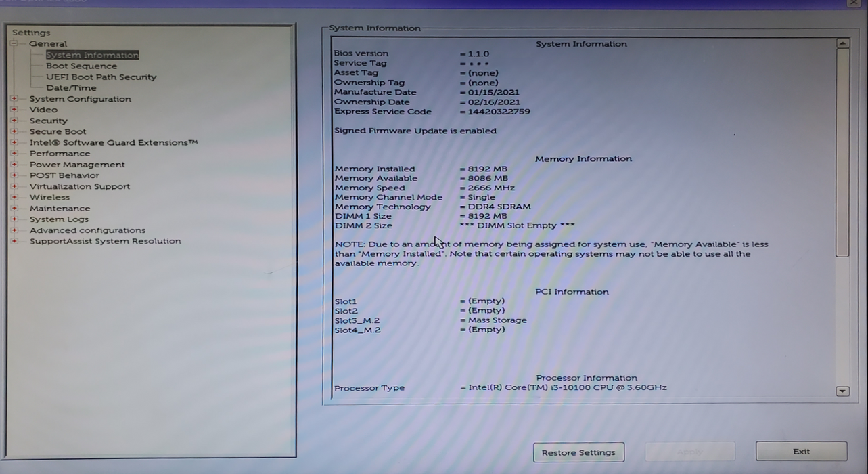Click the Restore Settings button

tap(578, 452)
